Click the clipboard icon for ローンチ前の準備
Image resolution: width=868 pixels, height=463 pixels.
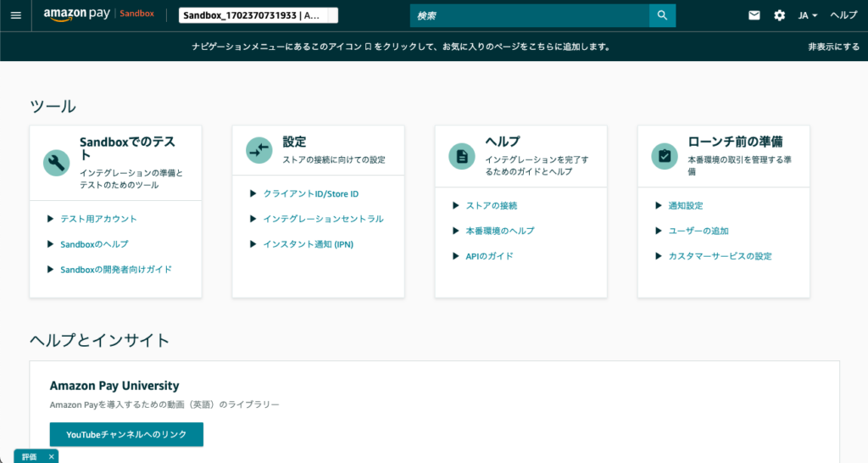[x=665, y=156]
